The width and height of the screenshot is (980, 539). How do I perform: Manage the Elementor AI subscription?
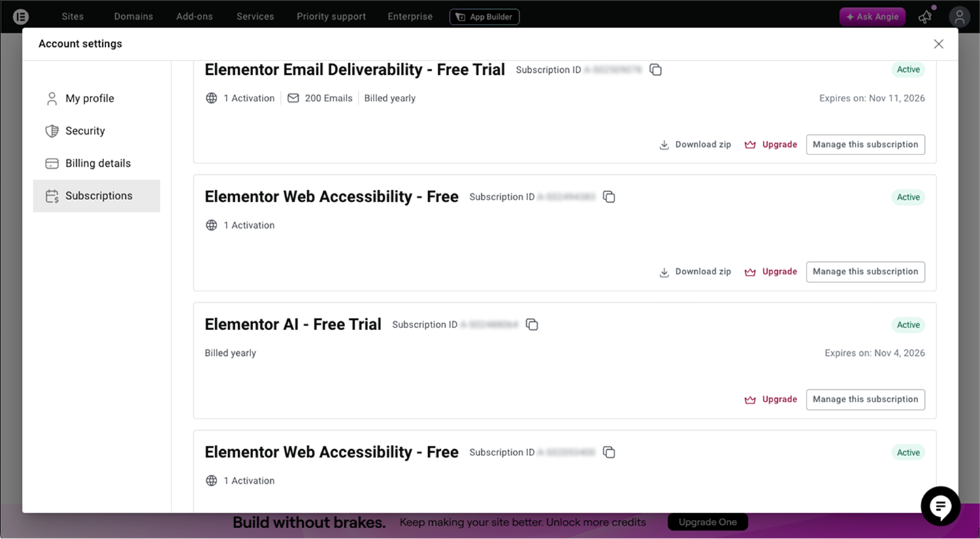(x=866, y=399)
